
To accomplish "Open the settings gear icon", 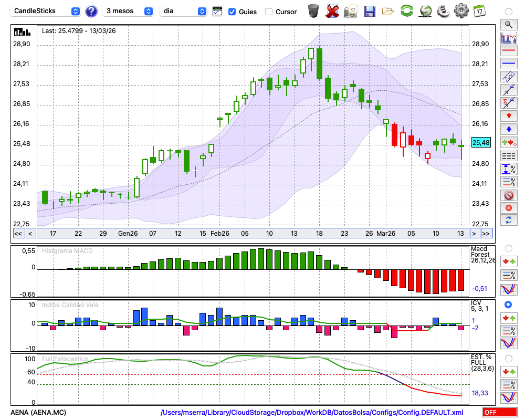I will pyautogui.click(x=461, y=11).
